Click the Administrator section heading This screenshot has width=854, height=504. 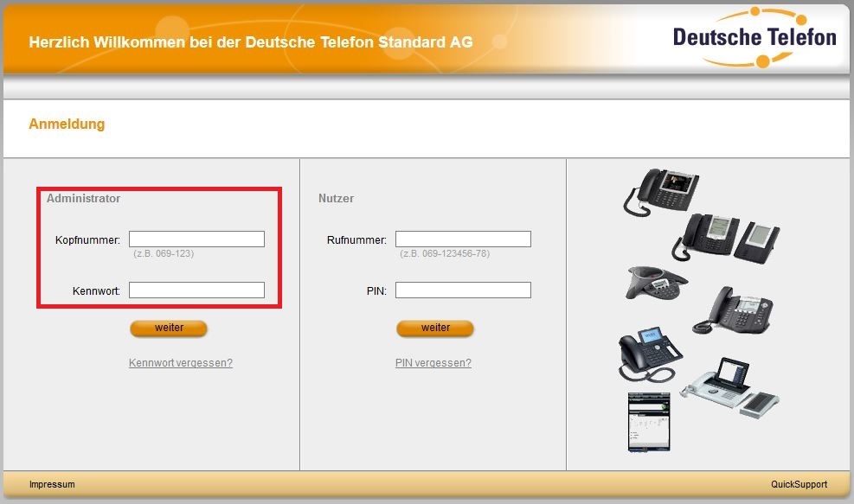(83, 199)
